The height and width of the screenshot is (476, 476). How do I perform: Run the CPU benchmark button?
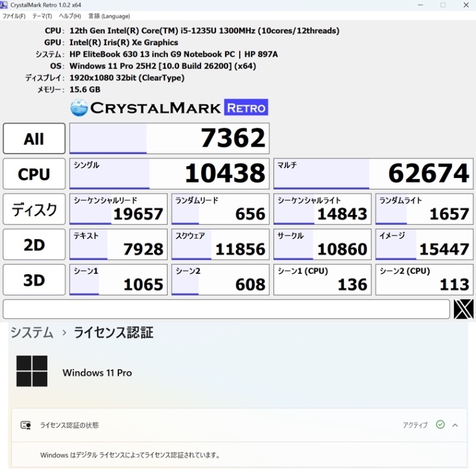click(x=34, y=174)
